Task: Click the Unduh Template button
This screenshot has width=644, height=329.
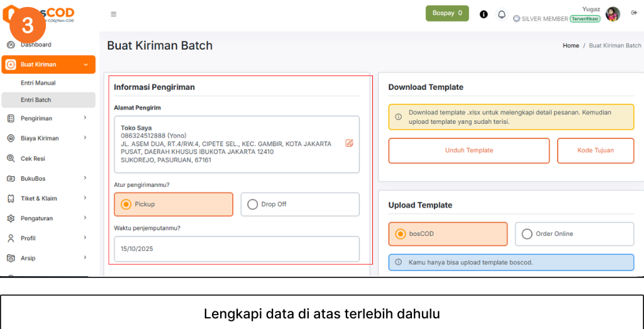Action: [469, 150]
